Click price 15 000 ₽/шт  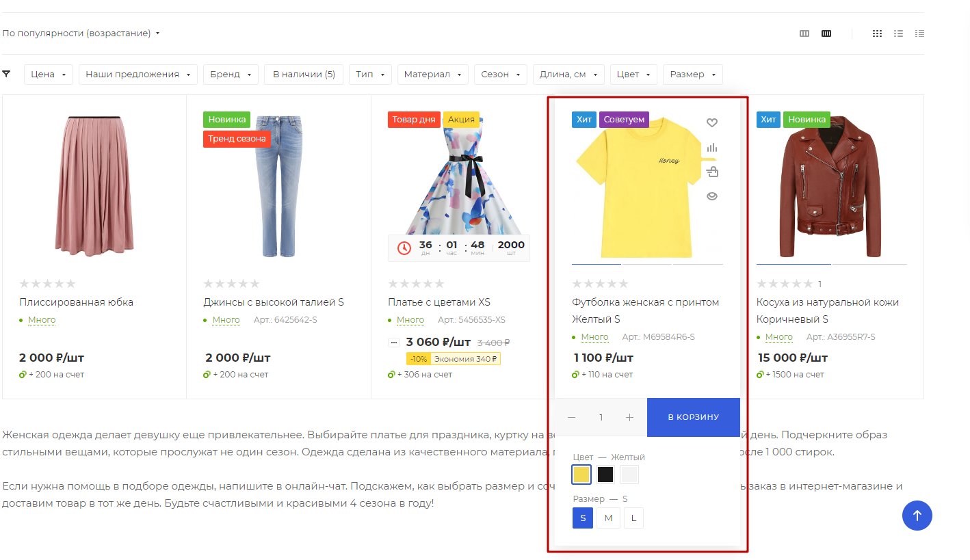(793, 358)
